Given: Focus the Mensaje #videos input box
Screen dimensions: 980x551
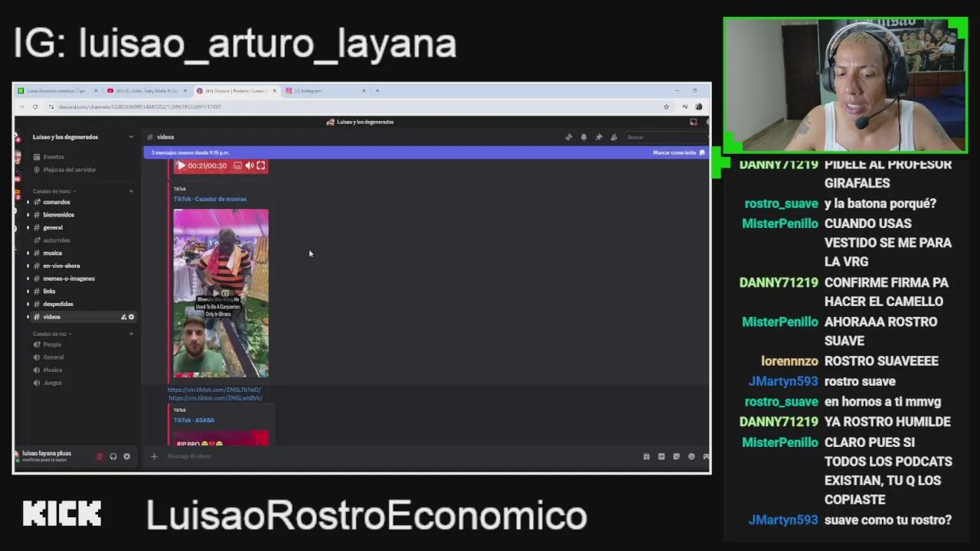Looking at the screenshot, I should [x=398, y=457].
